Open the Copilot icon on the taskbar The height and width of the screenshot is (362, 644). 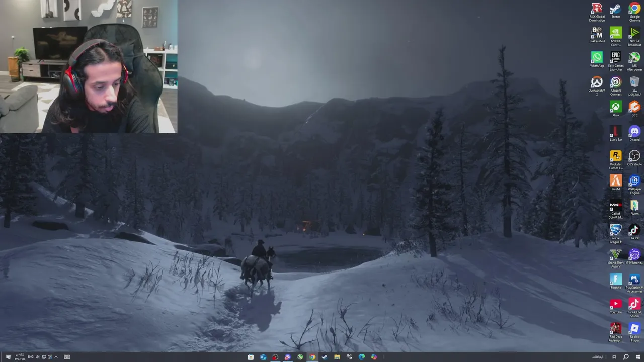pos(374,357)
